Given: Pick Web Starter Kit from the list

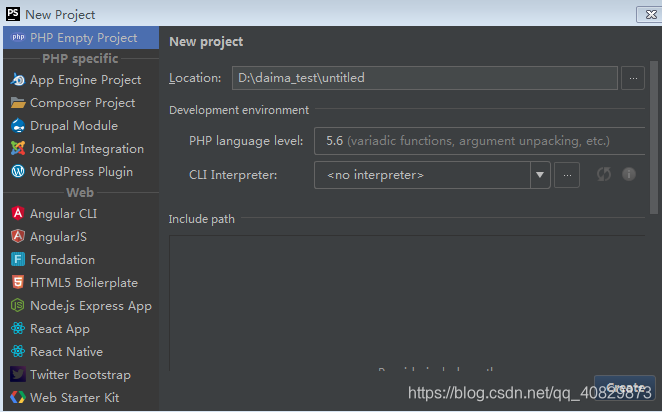Looking at the screenshot, I should 74,397.
